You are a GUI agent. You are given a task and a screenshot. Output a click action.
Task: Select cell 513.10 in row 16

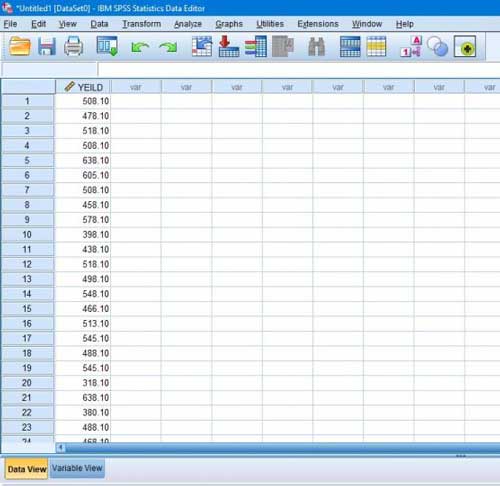coord(83,324)
